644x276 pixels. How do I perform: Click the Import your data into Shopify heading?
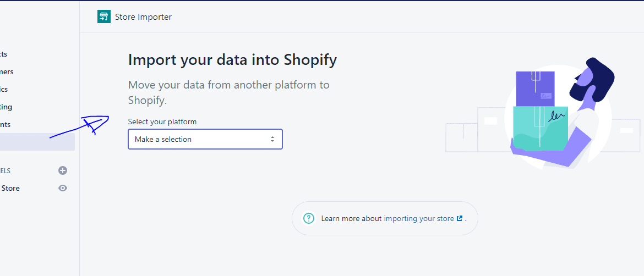(x=232, y=60)
